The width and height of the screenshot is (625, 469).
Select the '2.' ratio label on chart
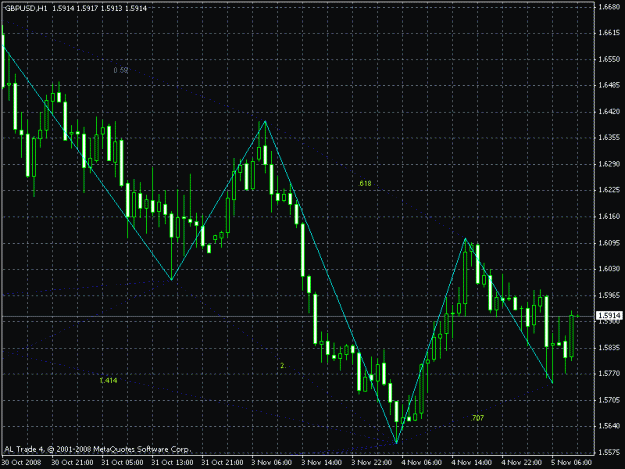(283, 366)
